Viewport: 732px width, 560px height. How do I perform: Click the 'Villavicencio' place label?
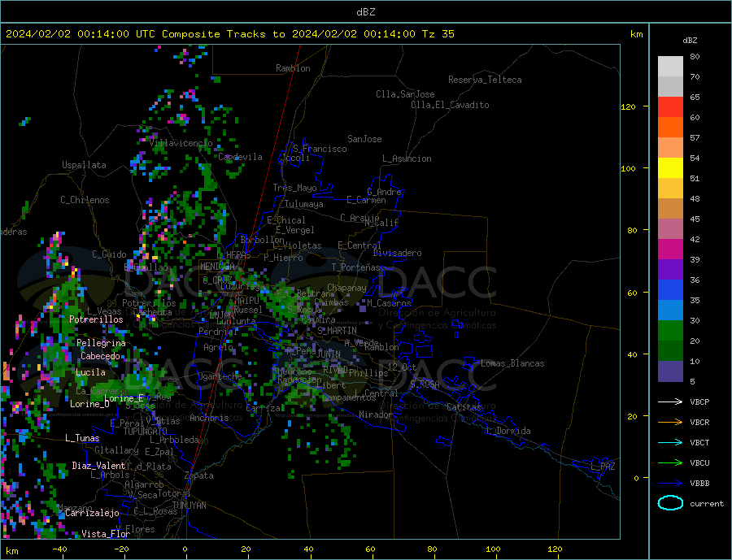(181, 143)
